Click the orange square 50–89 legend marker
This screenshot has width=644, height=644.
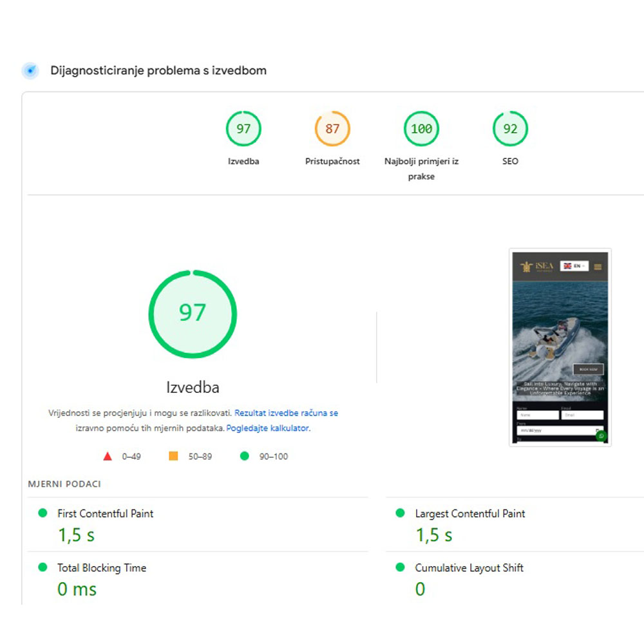pyautogui.click(x=173, y=457)
